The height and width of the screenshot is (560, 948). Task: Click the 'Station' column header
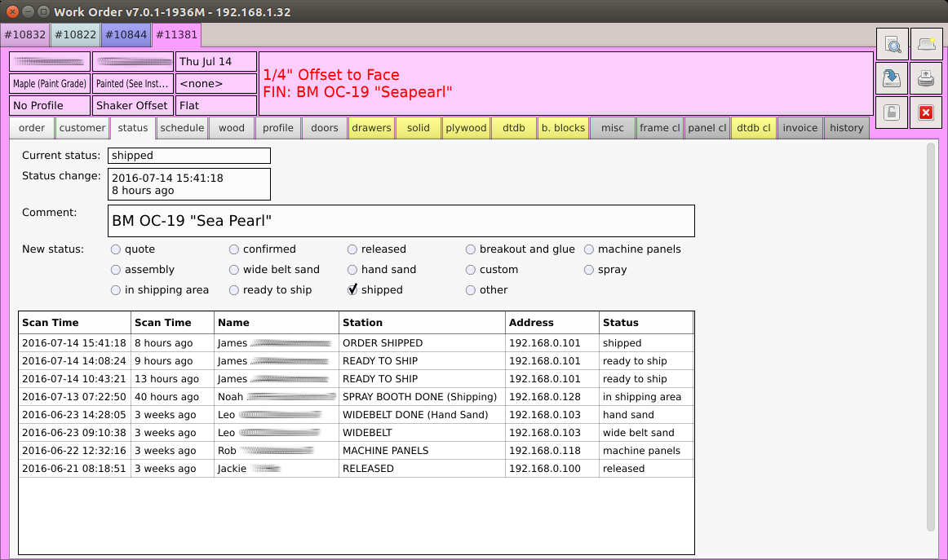(421, 323)
